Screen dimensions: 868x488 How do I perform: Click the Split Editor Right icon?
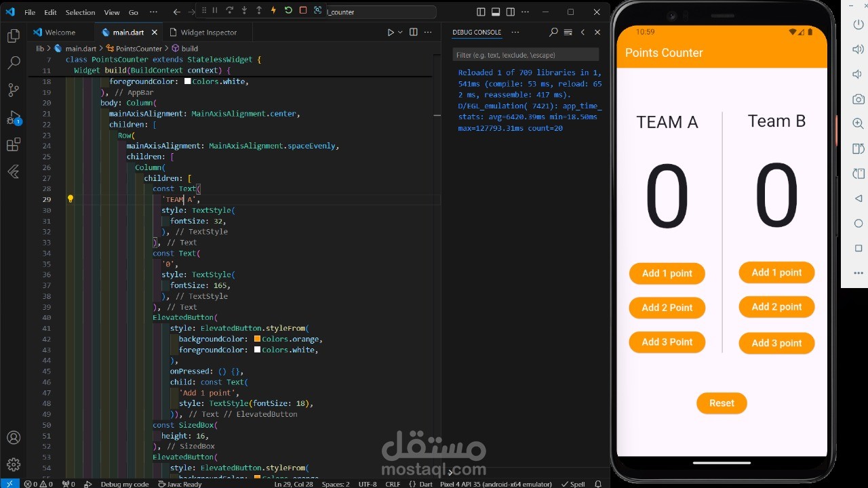(413, 32)
